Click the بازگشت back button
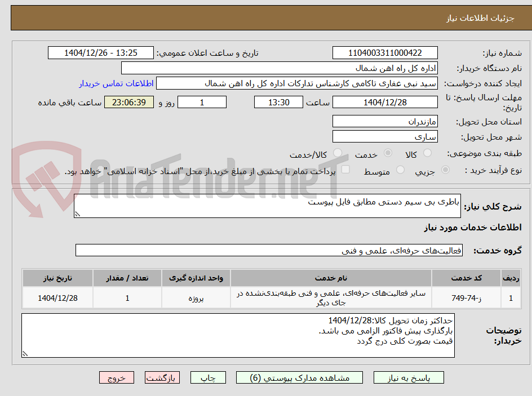 click(162, 377)
